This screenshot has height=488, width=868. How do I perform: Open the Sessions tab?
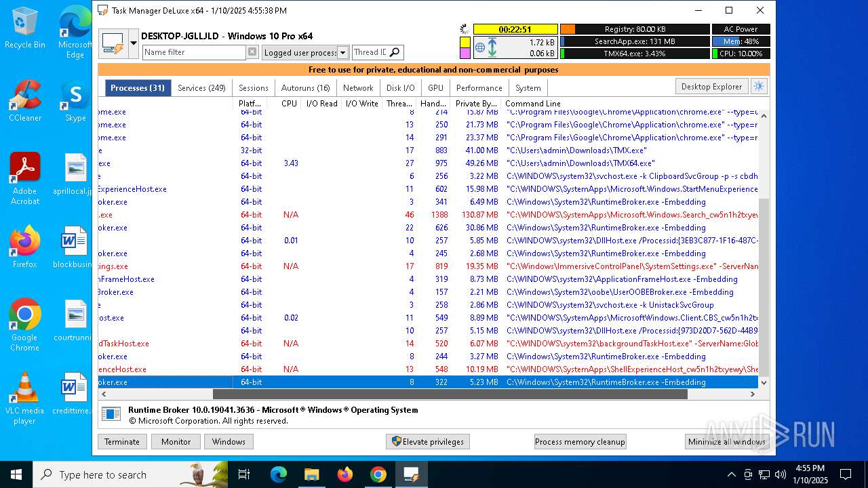254,87
